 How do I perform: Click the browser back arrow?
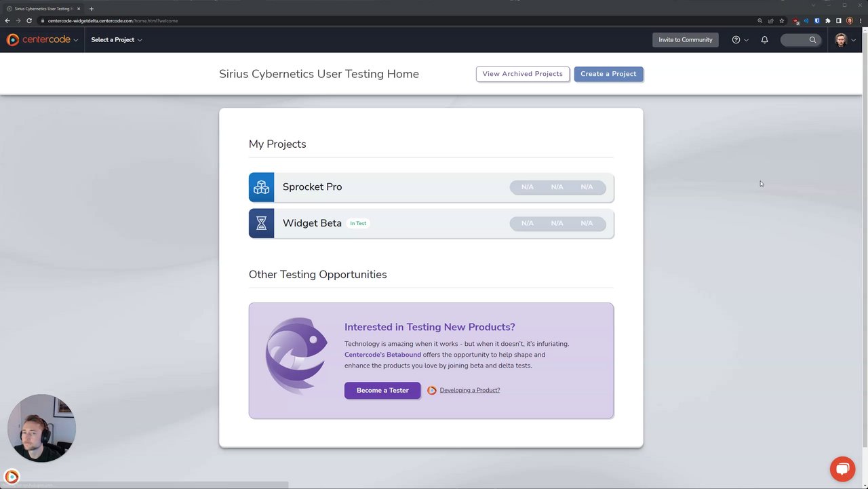coord(7,21)
